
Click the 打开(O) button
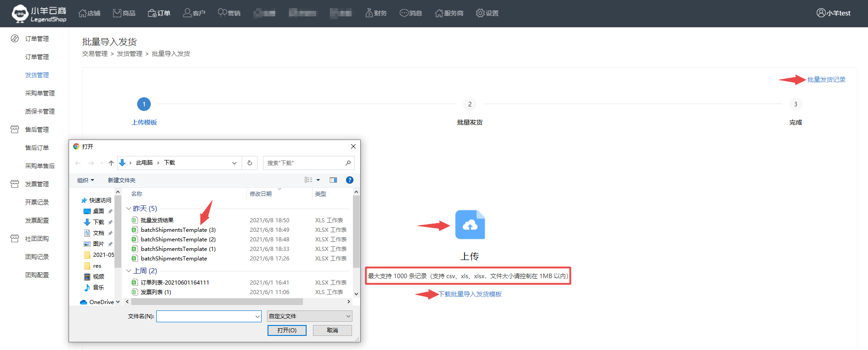pyautogui.click(x=287, y=330)
